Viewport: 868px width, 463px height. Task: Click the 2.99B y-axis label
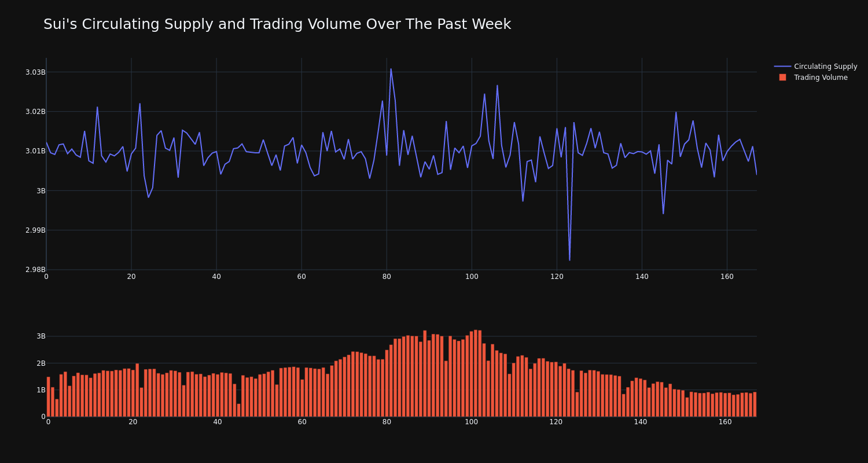pyautogui.click(x=35, y=230)
